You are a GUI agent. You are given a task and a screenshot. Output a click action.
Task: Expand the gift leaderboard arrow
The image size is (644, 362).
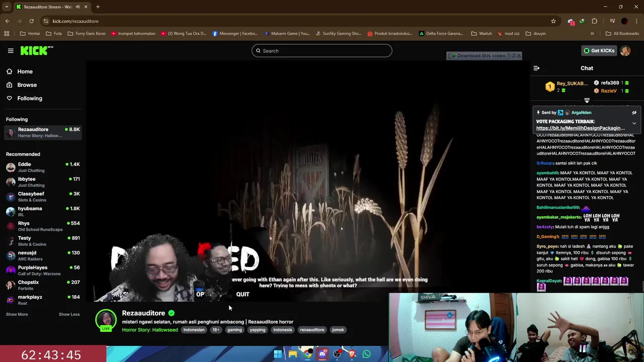587,101
